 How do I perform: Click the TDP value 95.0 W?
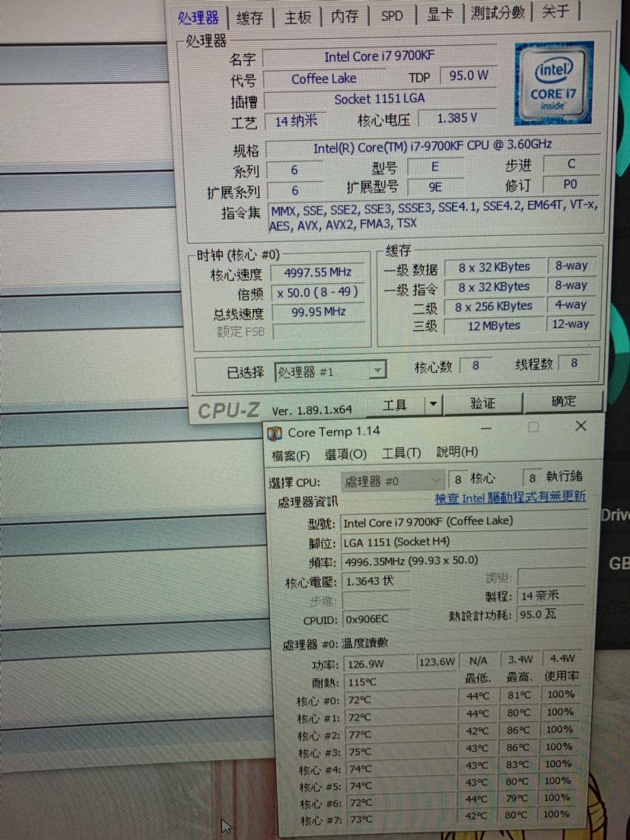(469, 75)
